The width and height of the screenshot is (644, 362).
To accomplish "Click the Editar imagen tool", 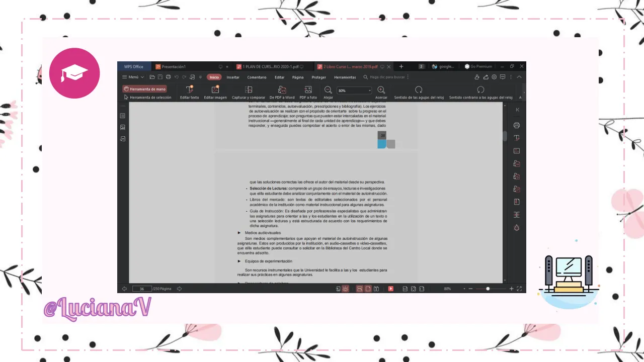I will tap(215, 93).
